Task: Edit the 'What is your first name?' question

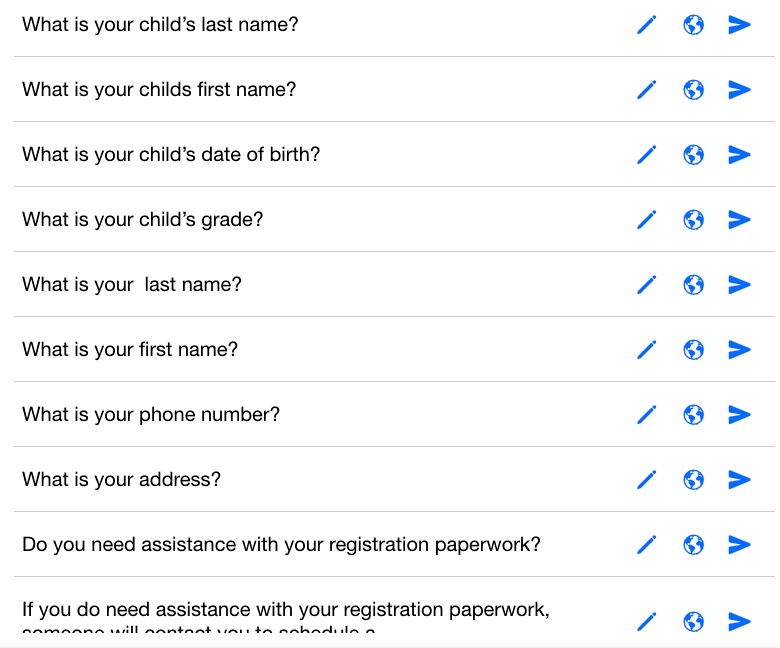Action: pos(647,350)
